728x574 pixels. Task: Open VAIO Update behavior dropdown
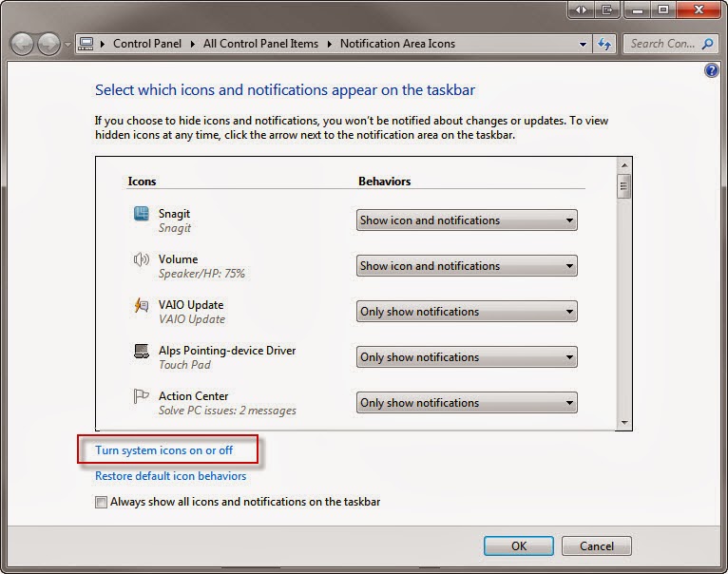467,311
